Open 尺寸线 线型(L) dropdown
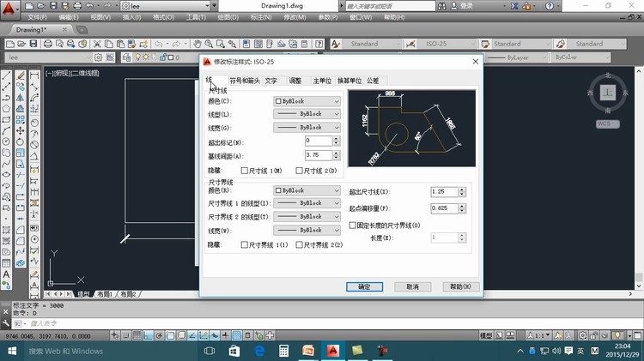 point(307,114)
